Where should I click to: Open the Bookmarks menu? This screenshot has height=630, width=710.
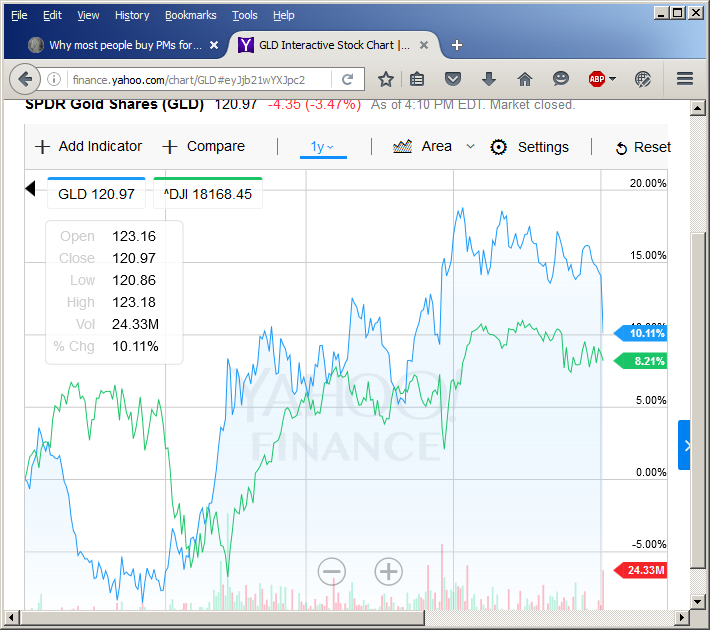tap(190, 15)
